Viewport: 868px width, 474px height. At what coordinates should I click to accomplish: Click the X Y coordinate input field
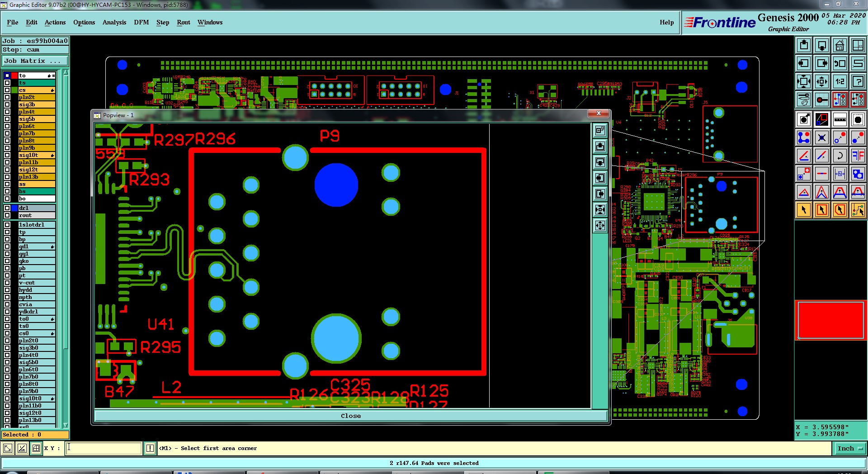(x=104, y=448)
